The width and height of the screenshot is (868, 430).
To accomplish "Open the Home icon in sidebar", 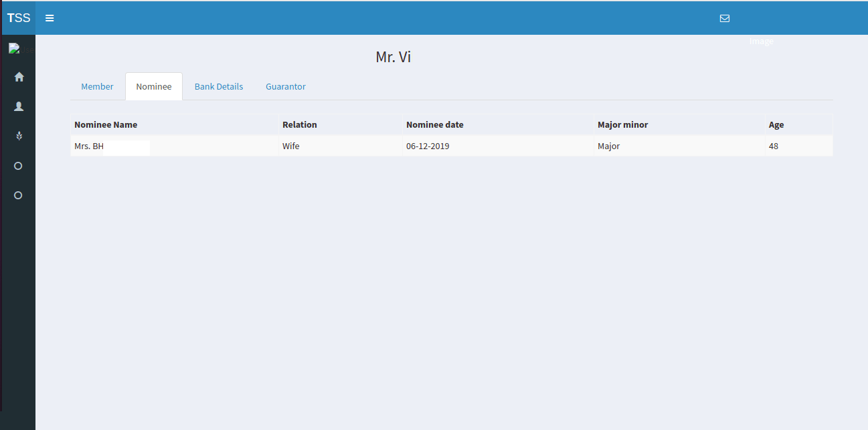I will [x=19, y=77].
